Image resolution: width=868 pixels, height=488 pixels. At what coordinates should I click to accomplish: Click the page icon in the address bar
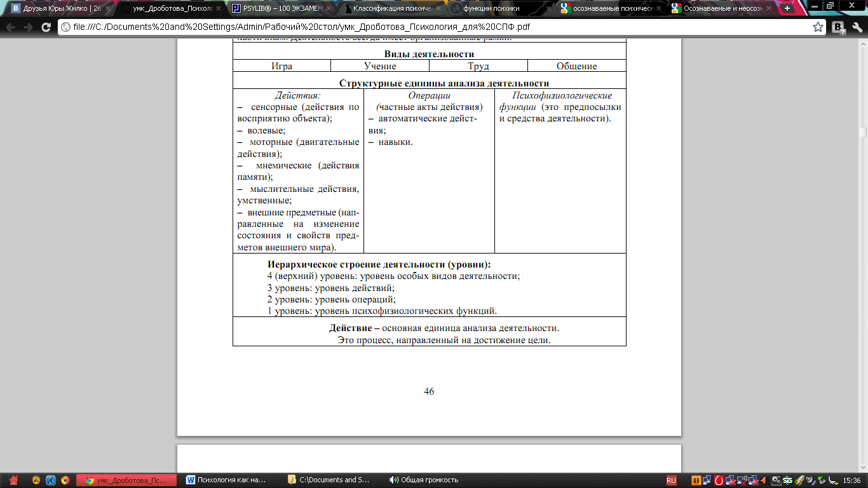[65, 27]
